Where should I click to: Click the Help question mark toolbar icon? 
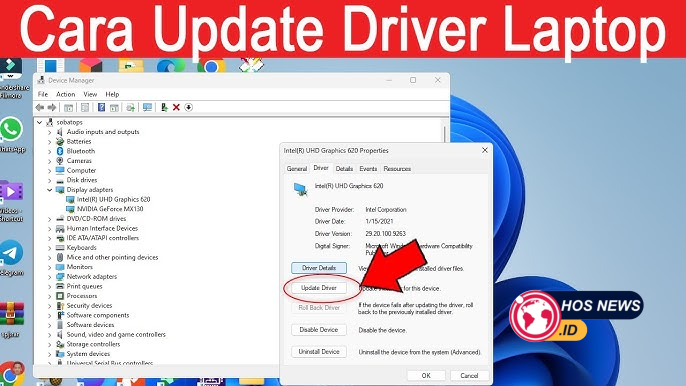pyautogui.click(x=102, y=107)
